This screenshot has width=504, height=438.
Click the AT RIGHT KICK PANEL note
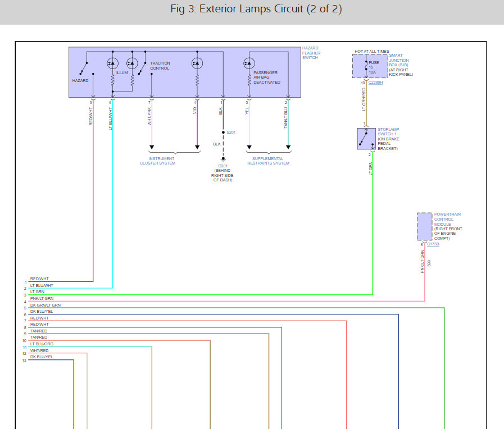(401, 72)
